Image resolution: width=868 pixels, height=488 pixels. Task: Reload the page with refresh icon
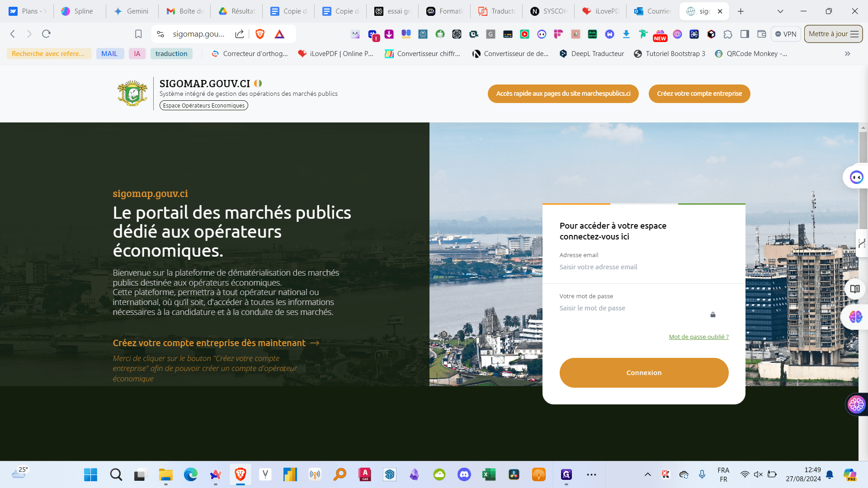pyautogui.click(x=46, y=34)
